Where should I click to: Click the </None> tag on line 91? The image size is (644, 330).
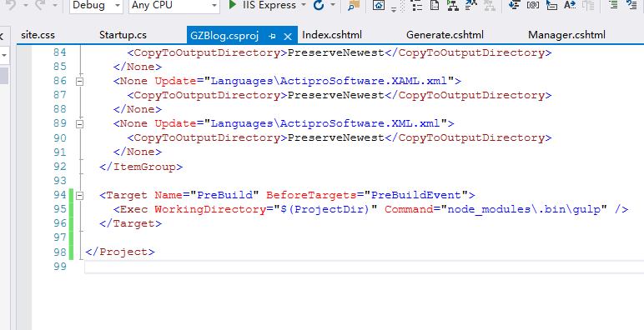coord(138,152)
